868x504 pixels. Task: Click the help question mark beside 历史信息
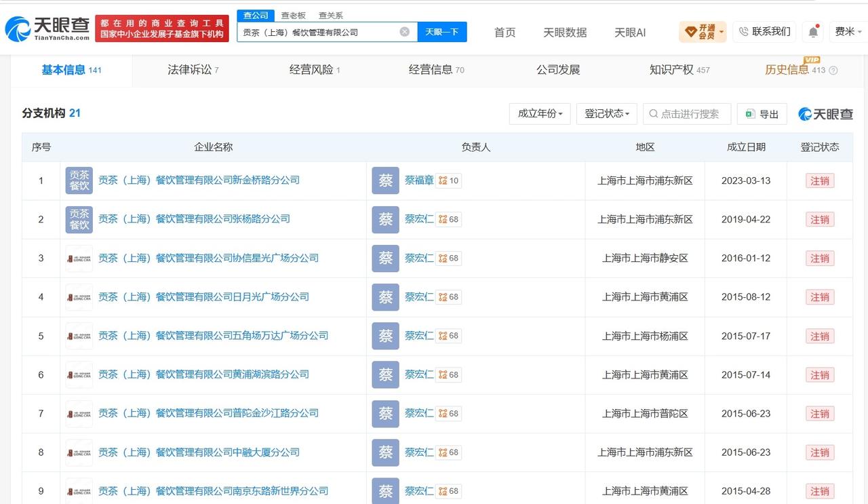coord(833,71)
